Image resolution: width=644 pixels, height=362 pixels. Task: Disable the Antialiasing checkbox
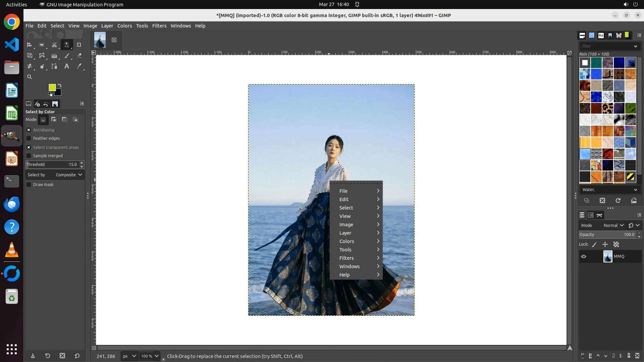29,130
